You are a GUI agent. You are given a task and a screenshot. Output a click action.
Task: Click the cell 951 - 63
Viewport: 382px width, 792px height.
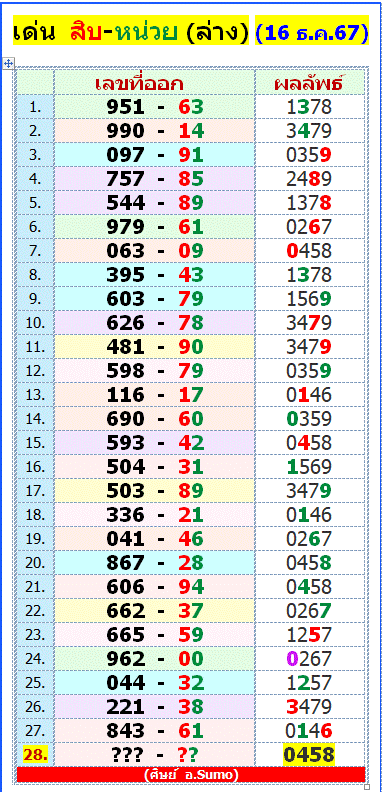[x=154, y=107]
